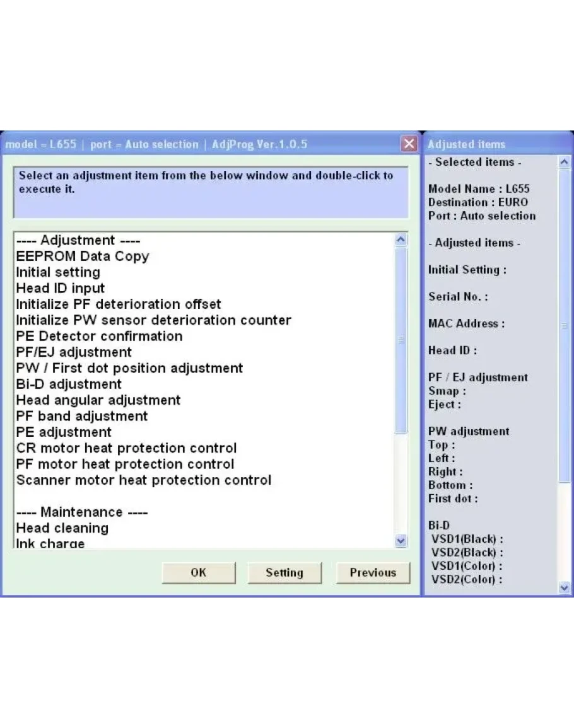Choose Initial setting from the list
Image resolution: width=574 pixels, height=728 pixels.
(x=58, y=272)
